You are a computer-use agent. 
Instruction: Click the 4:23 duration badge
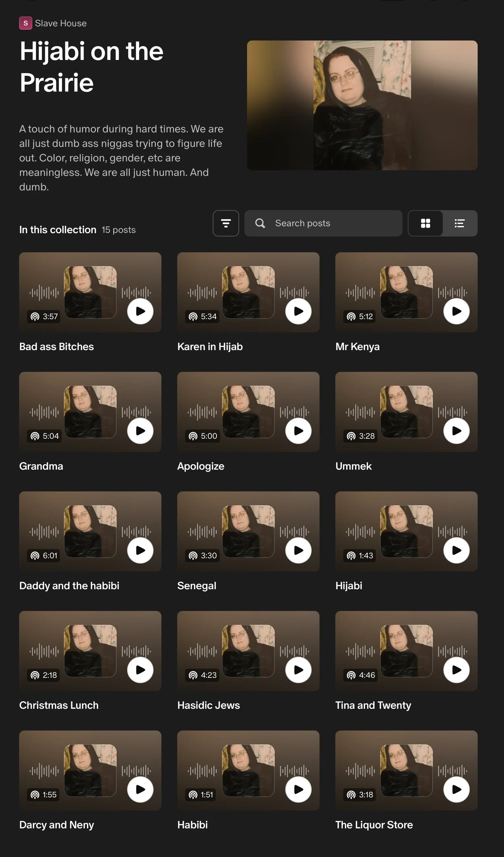coord(202,676)
